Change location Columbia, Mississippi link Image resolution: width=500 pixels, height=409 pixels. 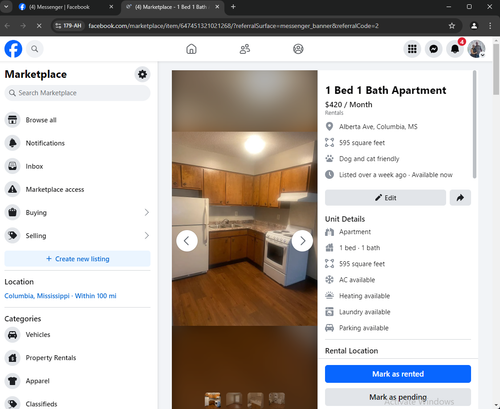click(60, 296)
